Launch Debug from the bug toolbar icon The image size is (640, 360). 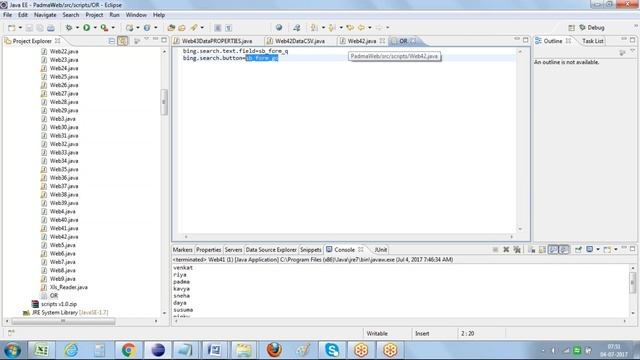[69, 28]
